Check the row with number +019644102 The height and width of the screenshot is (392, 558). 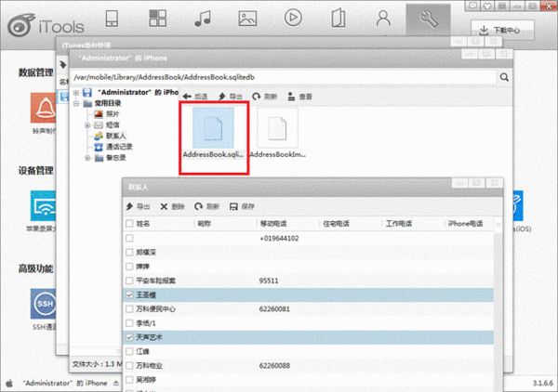click(129, 238)
